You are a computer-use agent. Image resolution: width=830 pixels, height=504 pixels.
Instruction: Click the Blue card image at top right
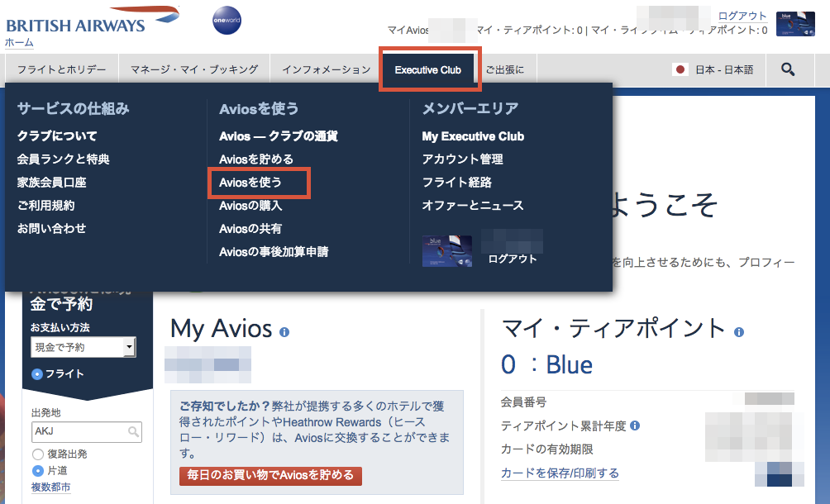(795, 24)
